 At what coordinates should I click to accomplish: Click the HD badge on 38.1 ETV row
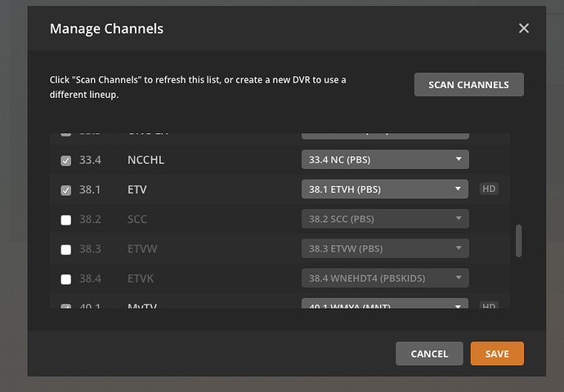[489, 189]
